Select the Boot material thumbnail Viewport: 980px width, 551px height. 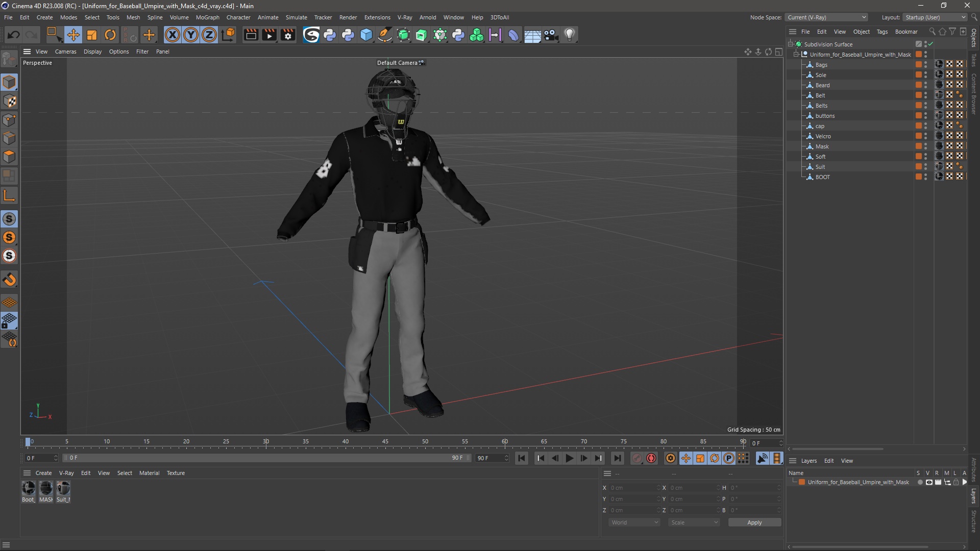[29, 488]
